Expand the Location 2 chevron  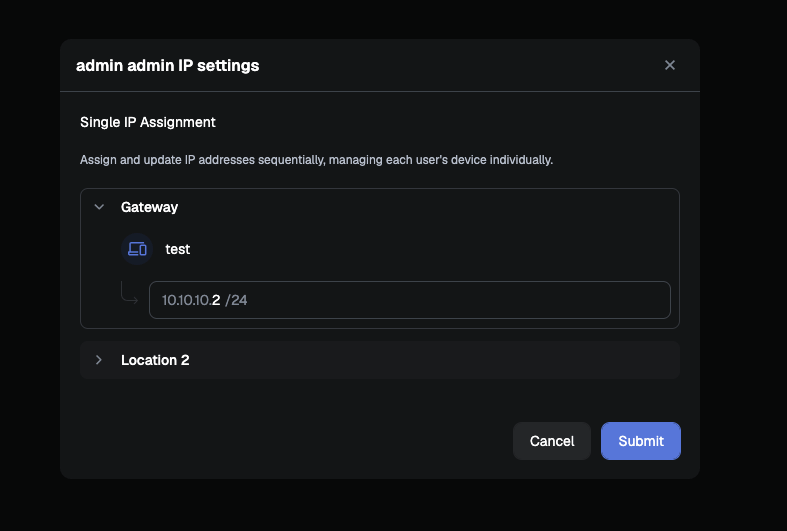point(99,360)
